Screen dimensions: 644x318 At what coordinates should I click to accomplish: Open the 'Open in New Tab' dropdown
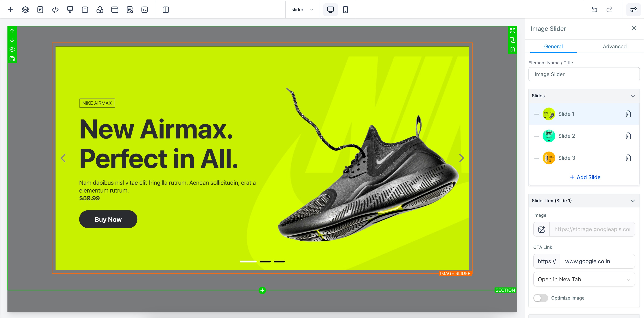[584, 279]
